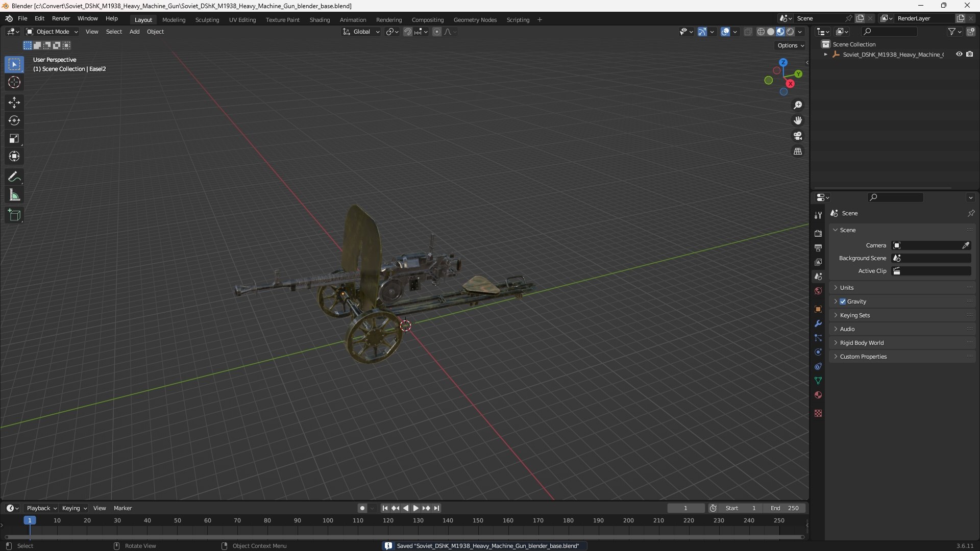Activate the Rotate tool
The height and width of the screenshot is (551, 980).
click(14, 120)
